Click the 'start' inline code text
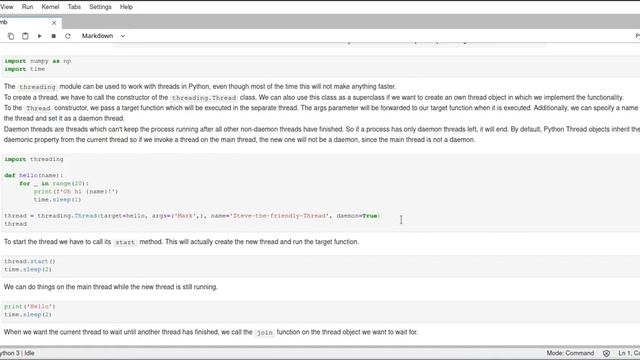 (x=125, y=242)
